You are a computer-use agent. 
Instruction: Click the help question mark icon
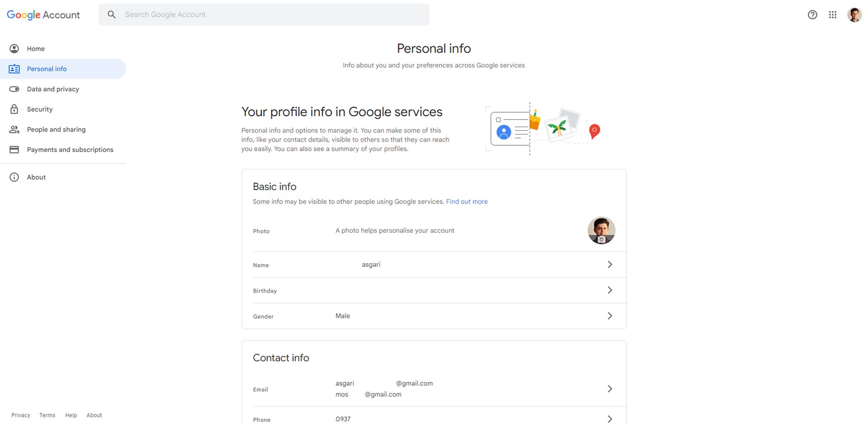tap(812, 15)
